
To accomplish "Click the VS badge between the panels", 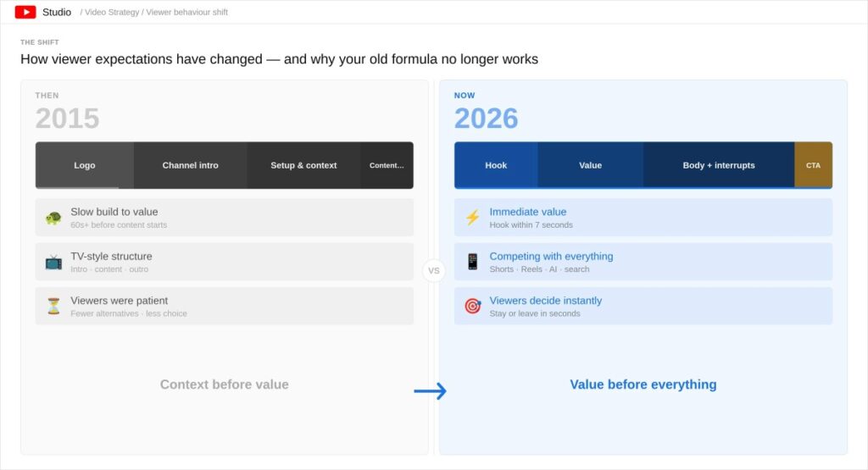I will click(434, 271).
